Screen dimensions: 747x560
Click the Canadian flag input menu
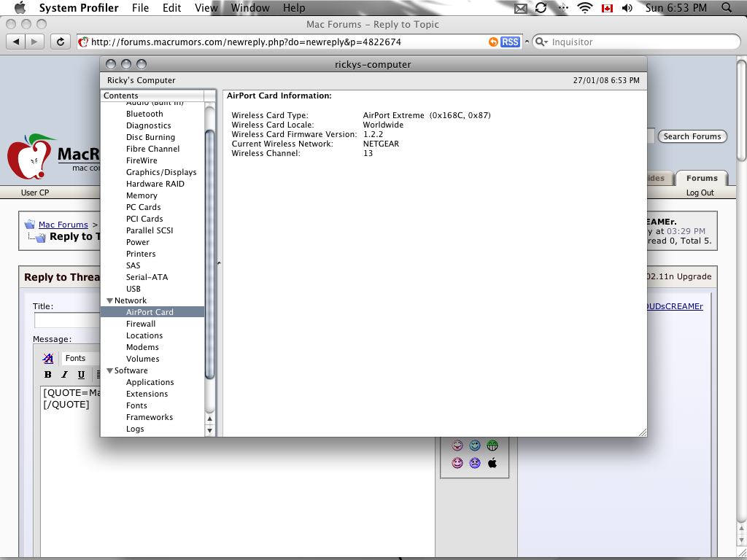pos(607,8)
